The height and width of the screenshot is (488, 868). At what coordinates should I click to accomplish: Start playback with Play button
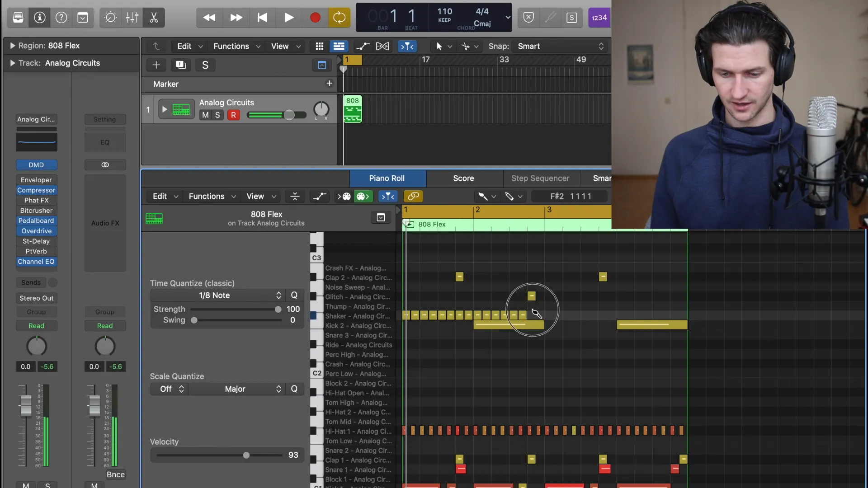coord(289,18)
